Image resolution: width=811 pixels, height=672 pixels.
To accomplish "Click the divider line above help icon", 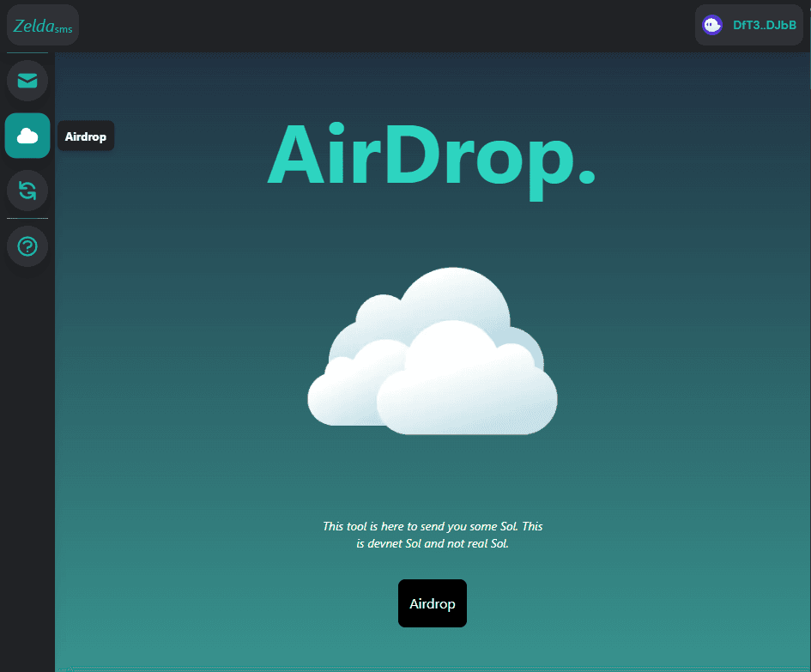I will pyautogui.click(x=27, y=219).
